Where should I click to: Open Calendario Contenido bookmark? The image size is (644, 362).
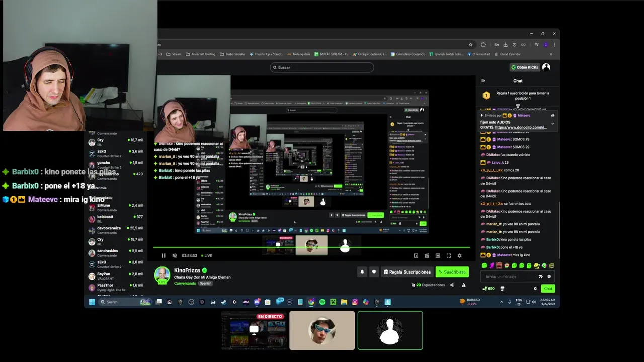[408, 54]
